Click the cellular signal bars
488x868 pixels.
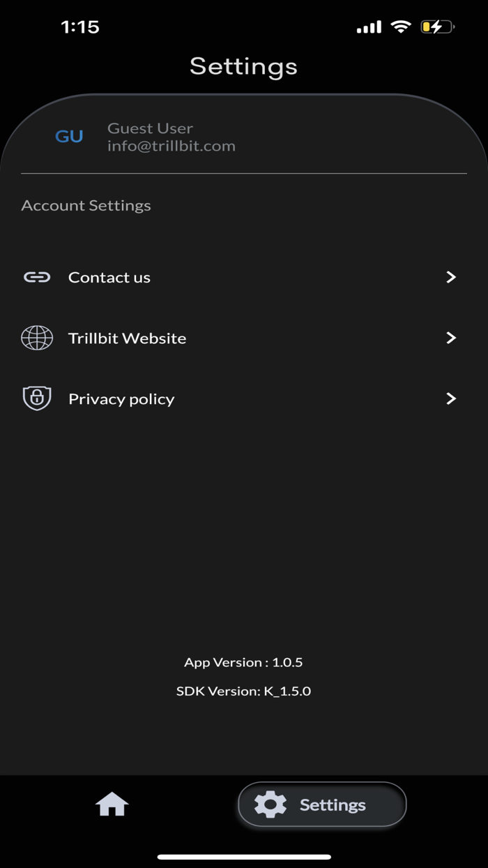tap(369, 27)
